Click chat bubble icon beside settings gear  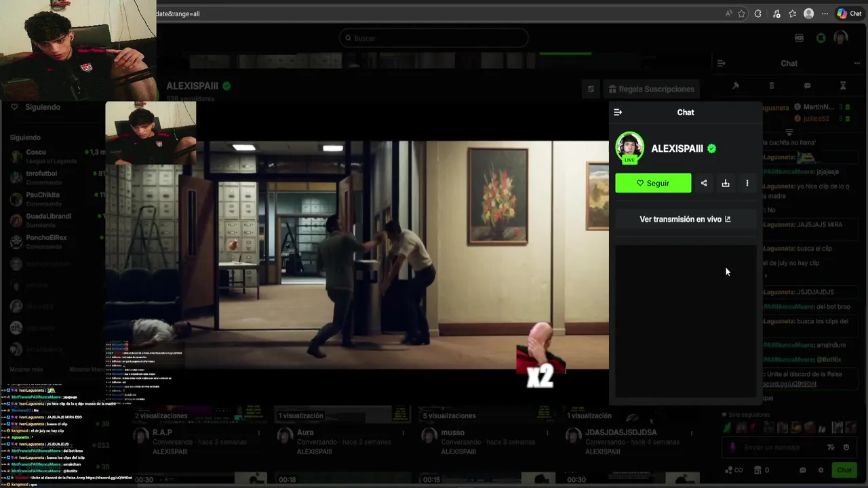tap(803, 470)
